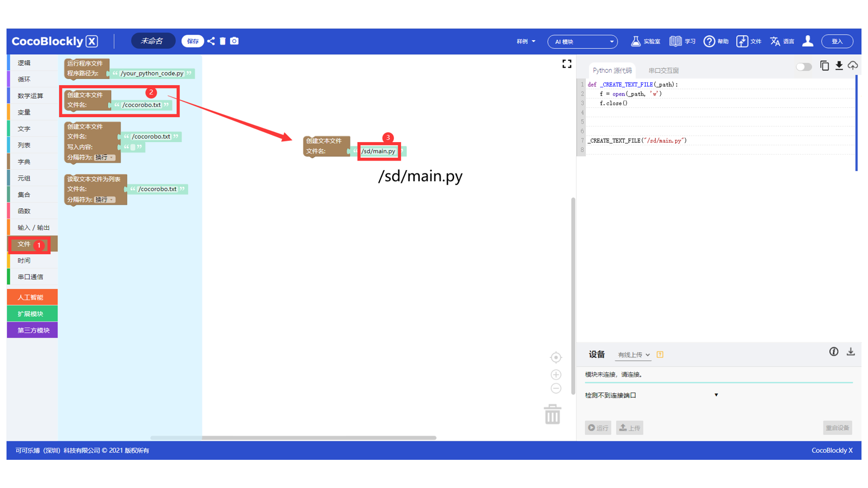Zoom in the workspace with plus icon

tap(556, 375)
